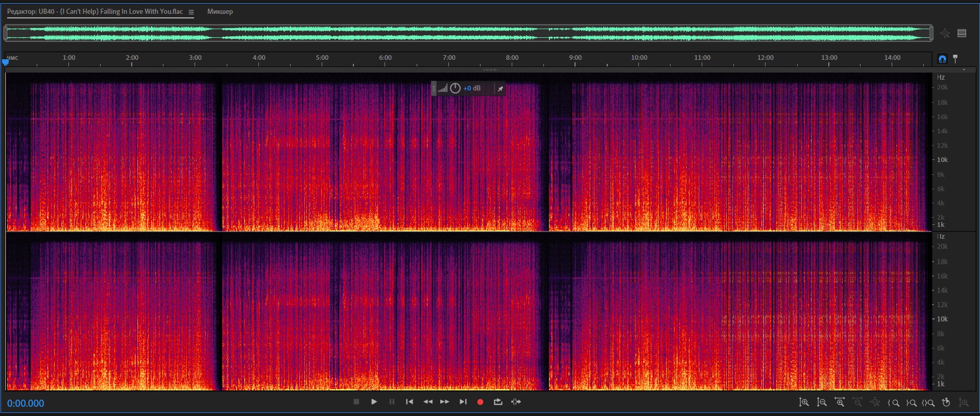Expand the small arrow above Hz scale
This screenshot has height=416, width=980.
click(964, 70)
